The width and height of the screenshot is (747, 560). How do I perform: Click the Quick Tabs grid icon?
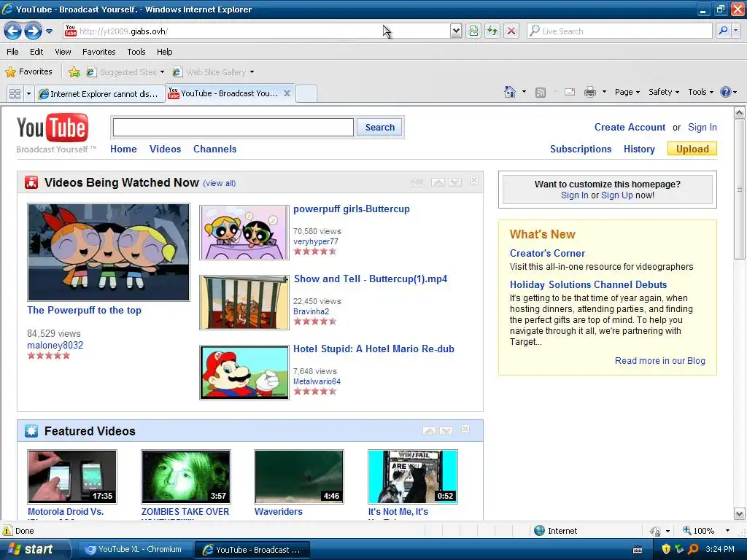[15, 93]
